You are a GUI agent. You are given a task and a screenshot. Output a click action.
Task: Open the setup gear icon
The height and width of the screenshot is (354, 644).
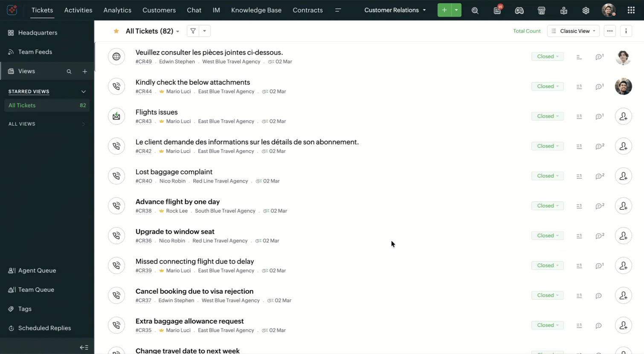click(x=586, y=11)
